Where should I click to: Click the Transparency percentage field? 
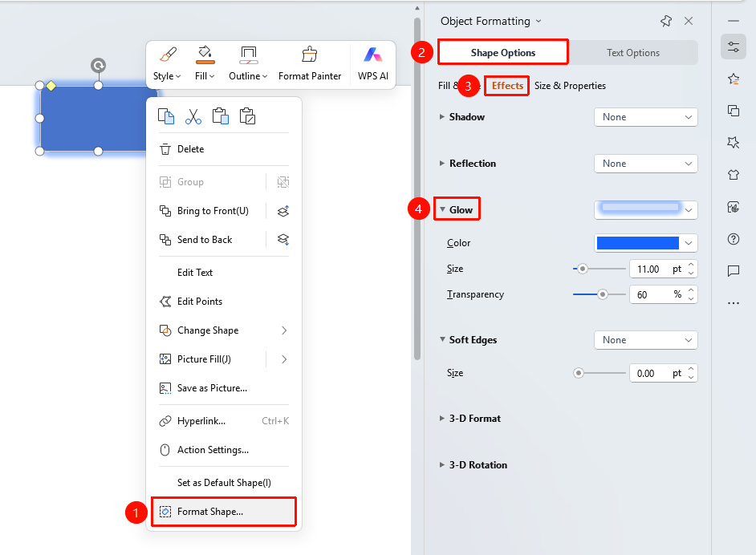663,294
